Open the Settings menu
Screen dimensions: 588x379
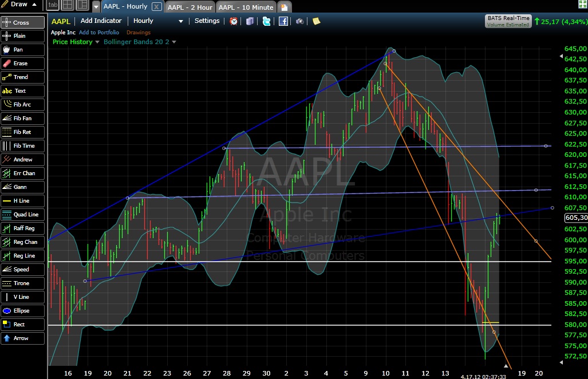click(207, 21)
